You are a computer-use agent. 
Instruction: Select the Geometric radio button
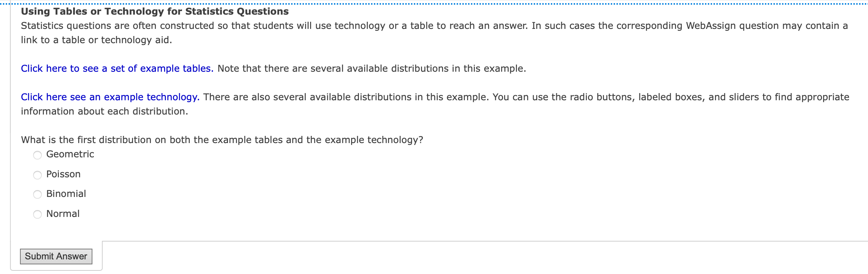click(x=37, y=155)
